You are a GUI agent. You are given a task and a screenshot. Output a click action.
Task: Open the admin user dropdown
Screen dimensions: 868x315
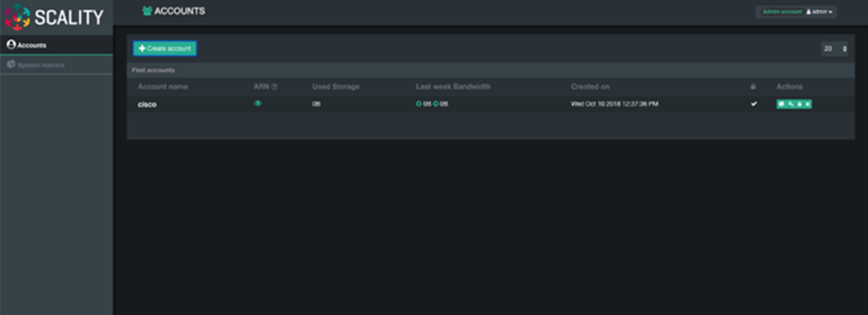pyautogui.click(x=818, y=12)
